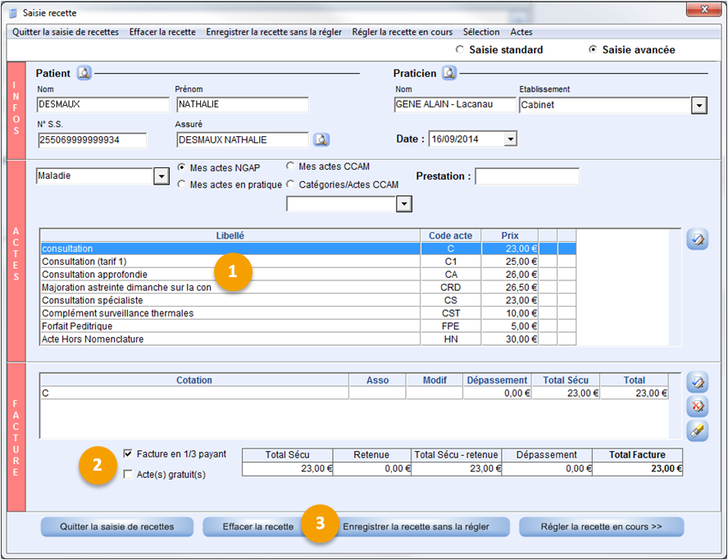Screen dimensions: 728x560
Task: Click the Asso column header
Action: point(377,380)
